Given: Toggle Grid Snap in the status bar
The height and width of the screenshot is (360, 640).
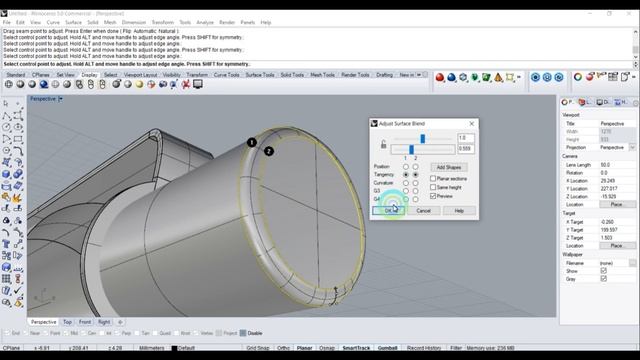Looking at the screenshot, I should point(258,348).
